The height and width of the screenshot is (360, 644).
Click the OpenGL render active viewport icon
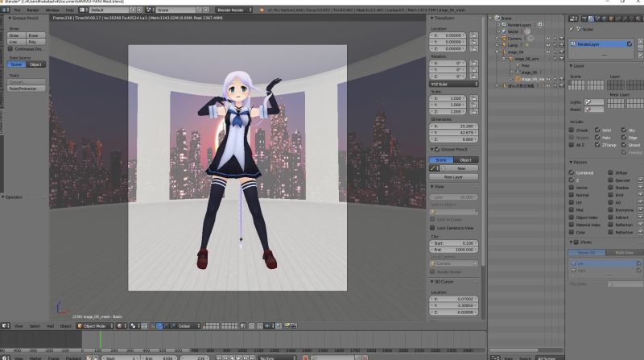click(287, 326)
